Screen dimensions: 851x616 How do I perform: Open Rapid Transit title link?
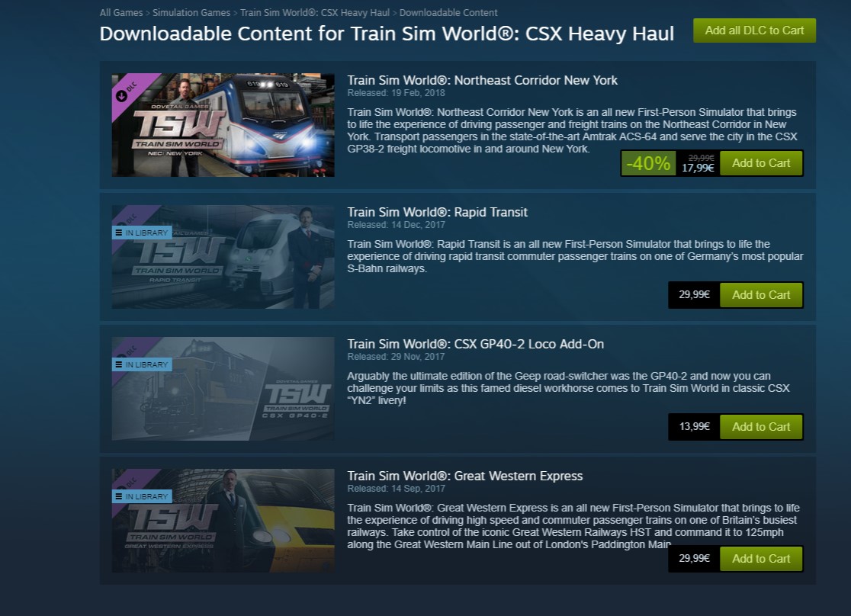[438, 212]
